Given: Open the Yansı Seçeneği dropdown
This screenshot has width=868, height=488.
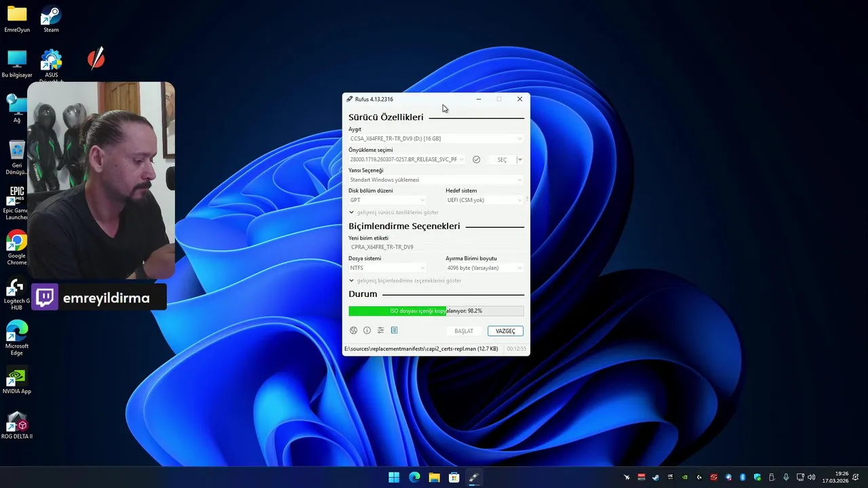Looking at the screenshot, I should pos(436,180).
